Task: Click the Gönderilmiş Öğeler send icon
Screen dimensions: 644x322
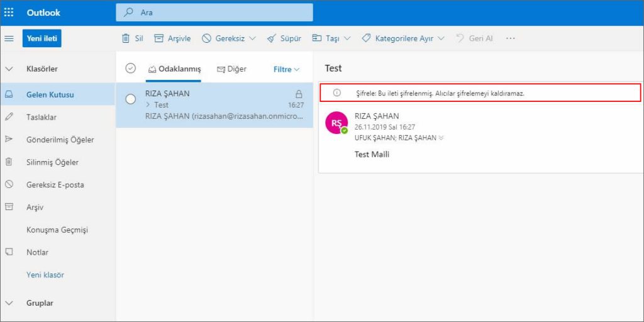Action: coord(9,139)
